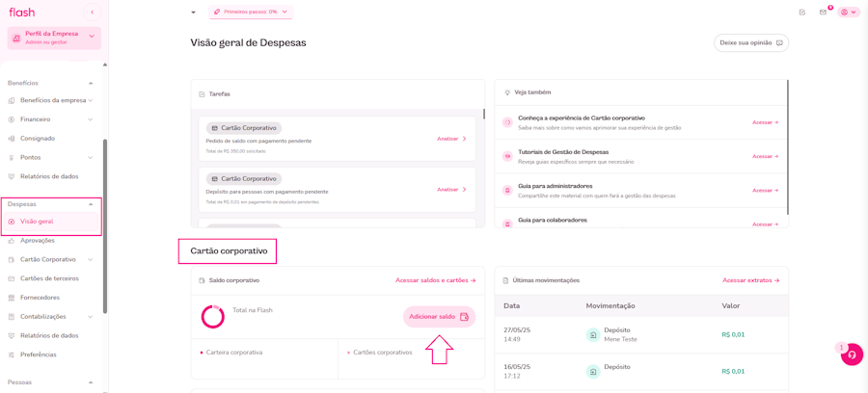
Task: Open the tasks checklist icon in the top bar
Action: (x=802, y=13)
